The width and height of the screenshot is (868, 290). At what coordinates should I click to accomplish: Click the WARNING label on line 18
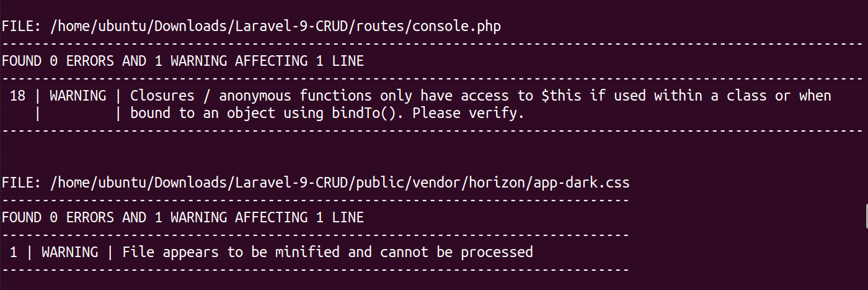pos(77,96)
